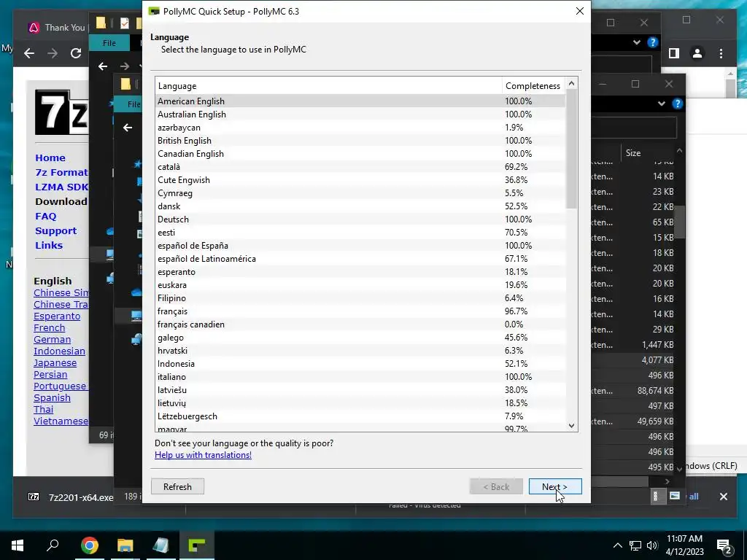Viewport: 747px width, 560px height.
Task: Close the browser downloads bar
Action: pyautogui.click(x=723, y=497)
